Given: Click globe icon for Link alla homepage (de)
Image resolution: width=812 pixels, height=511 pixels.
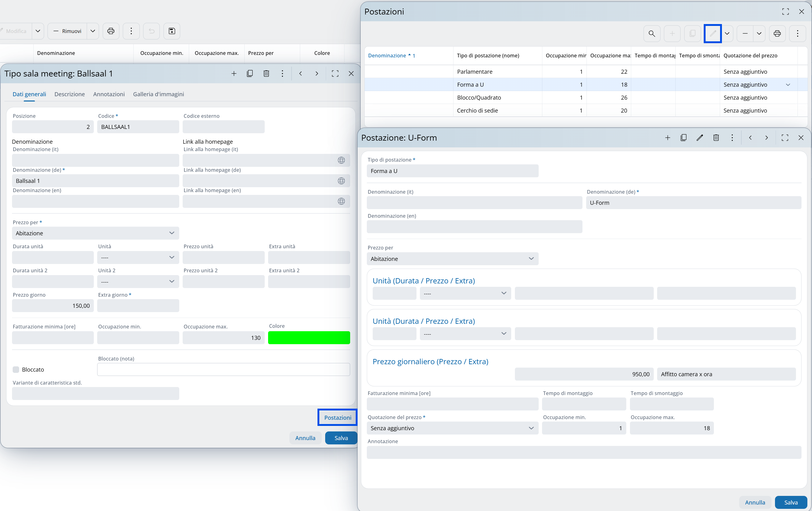Looking at the screenshot, I should (x=341, y=181).
